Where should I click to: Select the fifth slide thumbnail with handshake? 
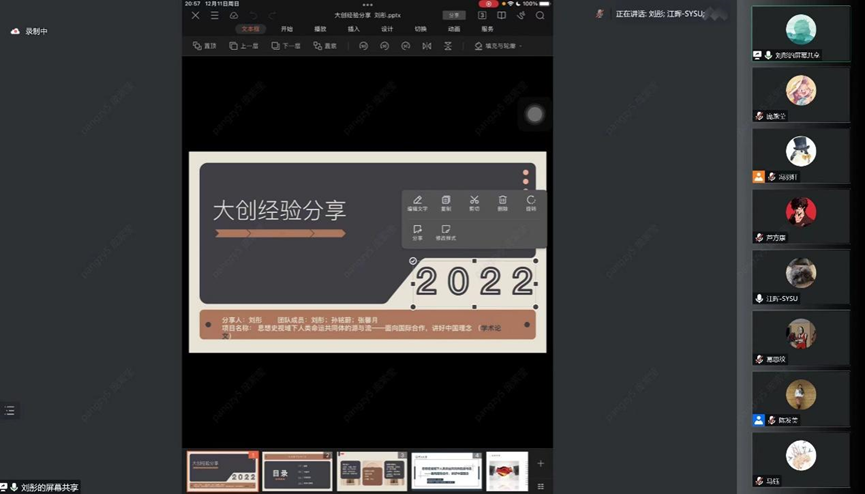(x=507, y=471)
